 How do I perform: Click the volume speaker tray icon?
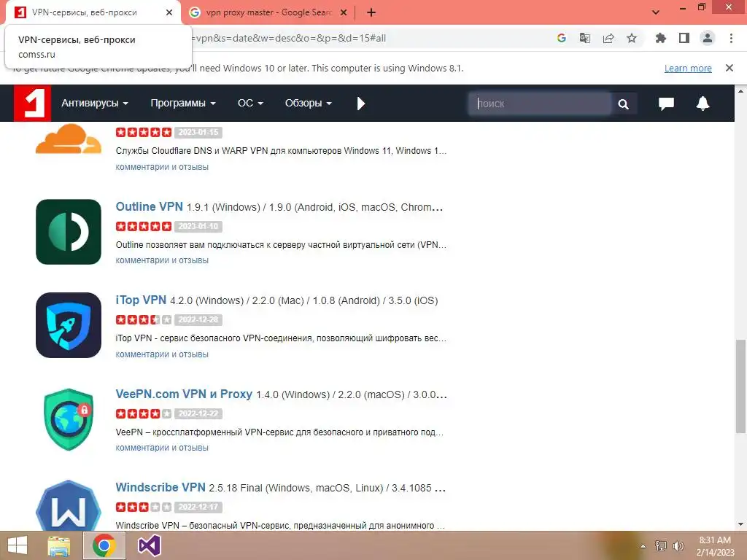point(678,546)
